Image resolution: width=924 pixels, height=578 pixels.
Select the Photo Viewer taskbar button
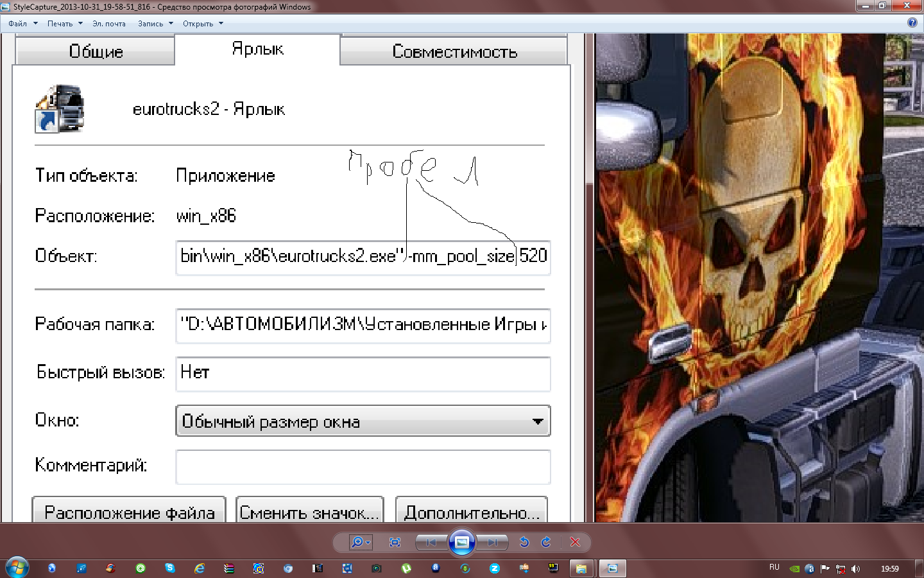pos(612,568)
